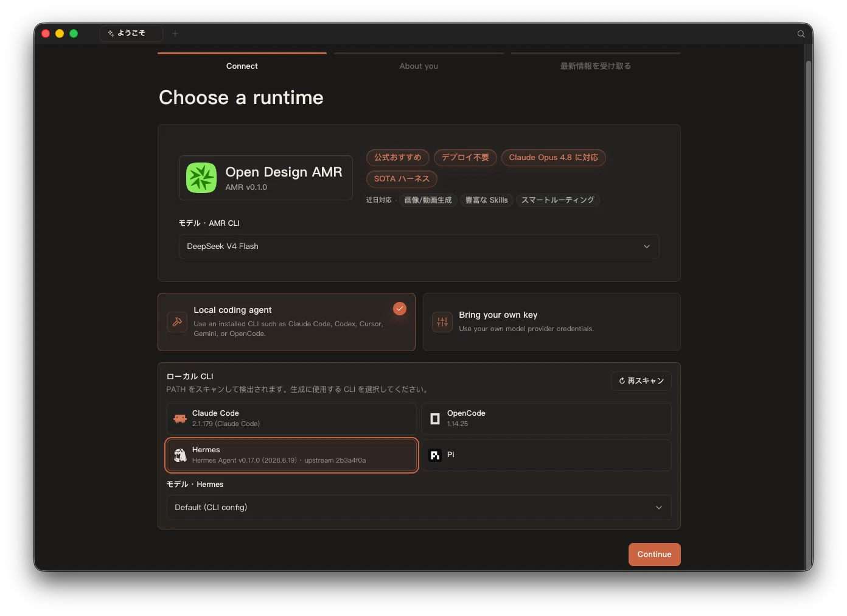This screenshot has height=616, width=847.
Task: Select the Bring your own key option
Action: tap(552, 322)
